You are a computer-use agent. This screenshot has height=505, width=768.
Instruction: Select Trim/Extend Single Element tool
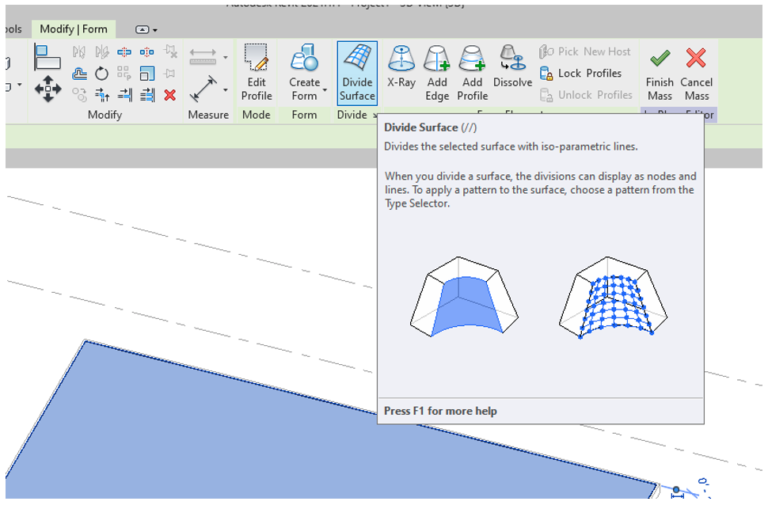point(124,95)
